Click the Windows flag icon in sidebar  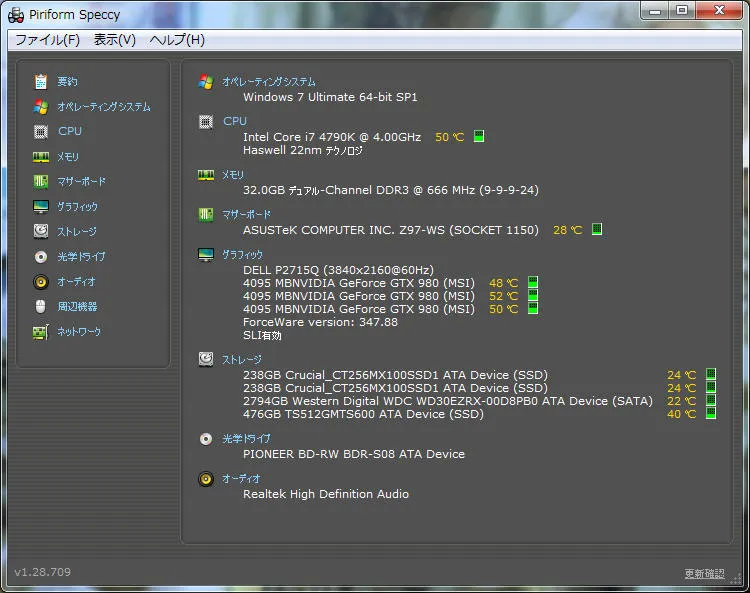41,107
